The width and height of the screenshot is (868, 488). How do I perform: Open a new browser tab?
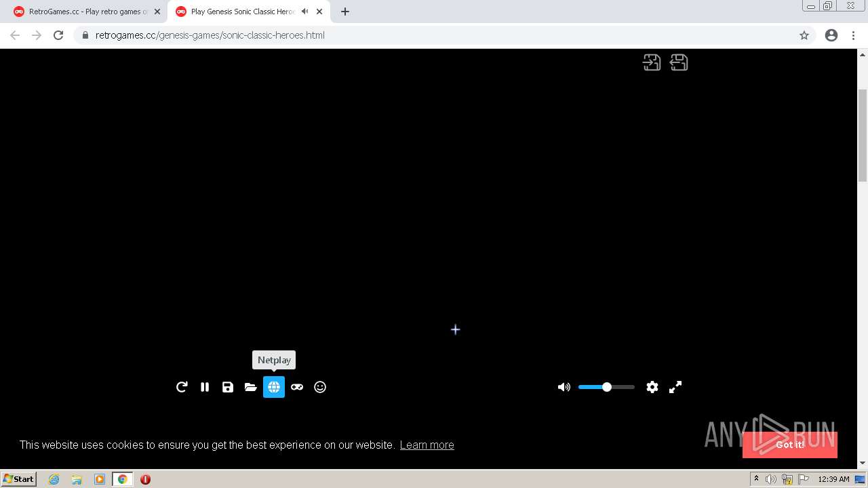(345, 12)
